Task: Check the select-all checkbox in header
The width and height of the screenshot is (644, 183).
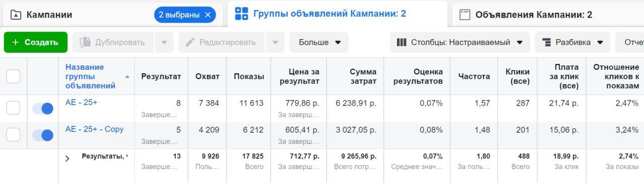Action: pos(13,76)
